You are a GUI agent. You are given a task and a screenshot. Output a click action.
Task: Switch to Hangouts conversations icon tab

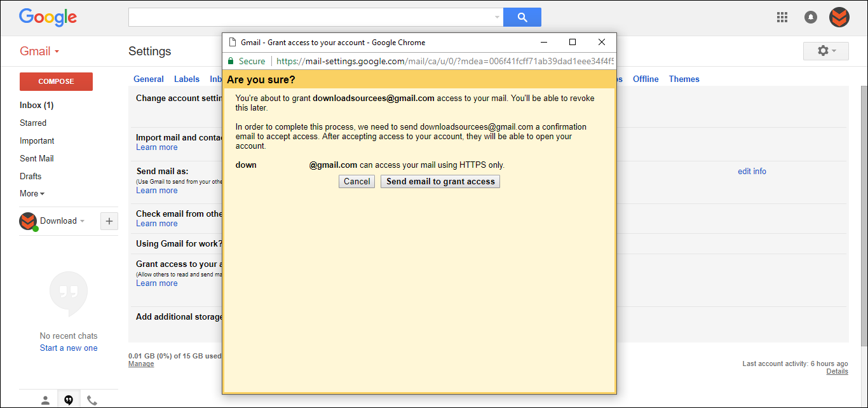click(x=69, y=400)
